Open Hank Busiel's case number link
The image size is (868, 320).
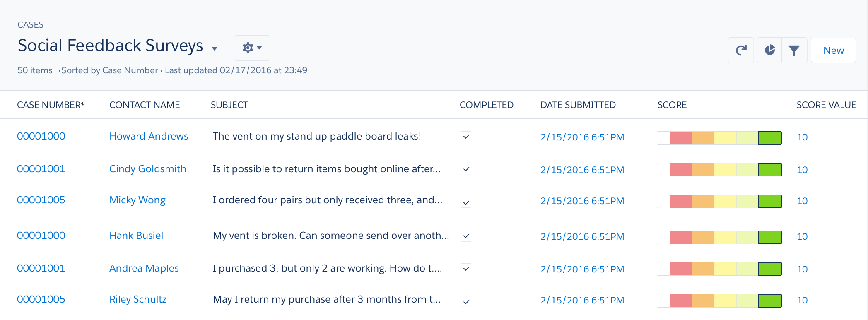coord(41,236)
